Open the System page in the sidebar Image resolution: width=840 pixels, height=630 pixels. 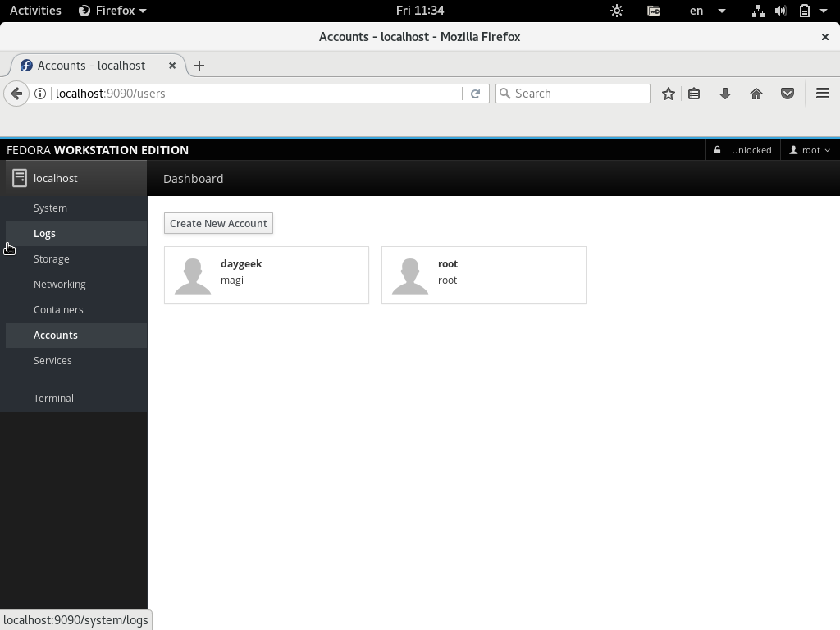coord(50,208)
